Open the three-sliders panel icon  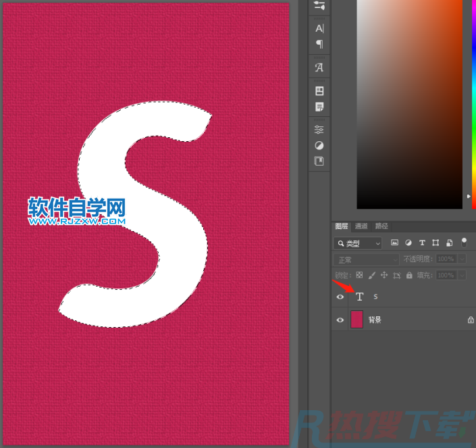coord(319,130)
